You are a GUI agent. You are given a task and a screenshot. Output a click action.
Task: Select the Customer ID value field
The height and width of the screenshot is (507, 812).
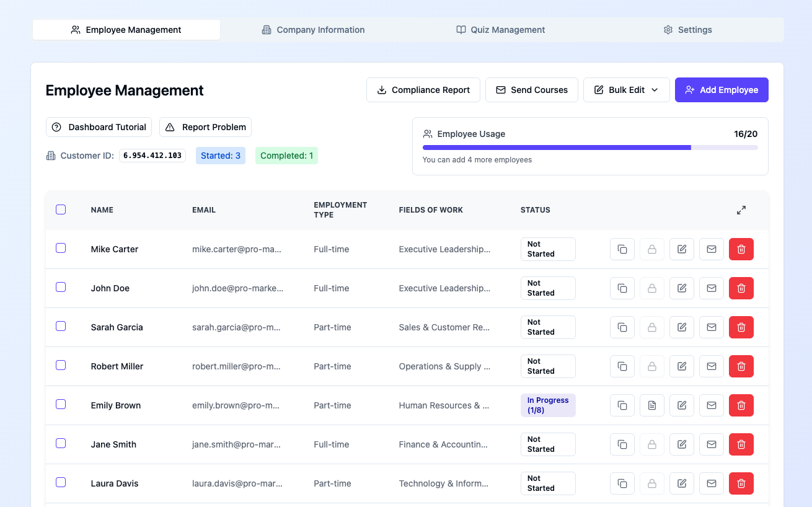pos(152,155)
